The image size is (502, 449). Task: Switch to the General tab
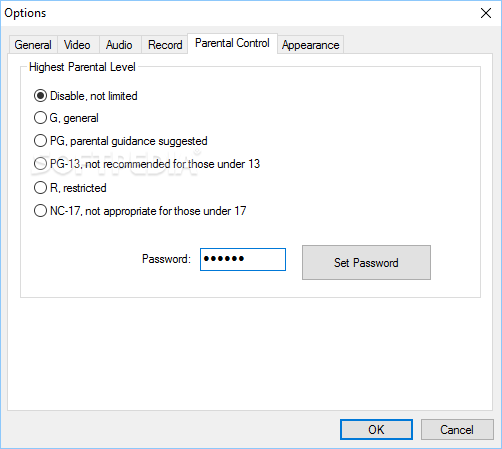33,45
